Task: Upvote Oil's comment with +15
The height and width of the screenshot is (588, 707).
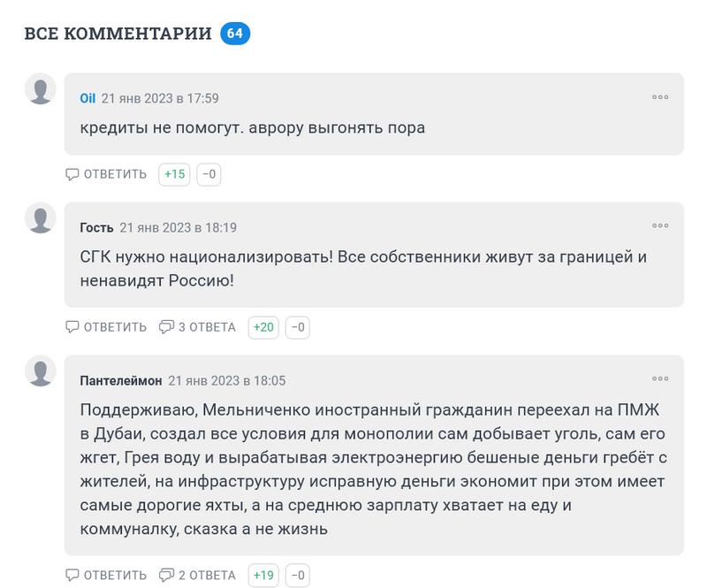Action: (175, 174)
